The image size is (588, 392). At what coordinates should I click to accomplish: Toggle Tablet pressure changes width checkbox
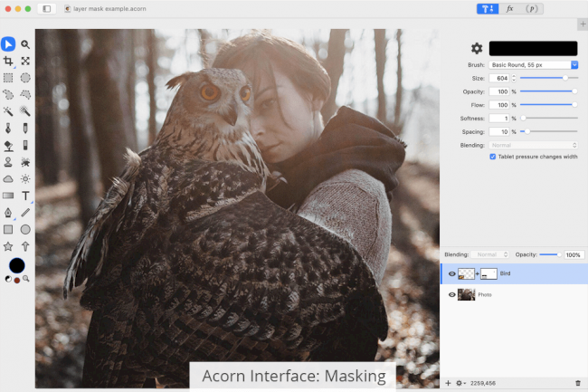(x=493, y=157)
